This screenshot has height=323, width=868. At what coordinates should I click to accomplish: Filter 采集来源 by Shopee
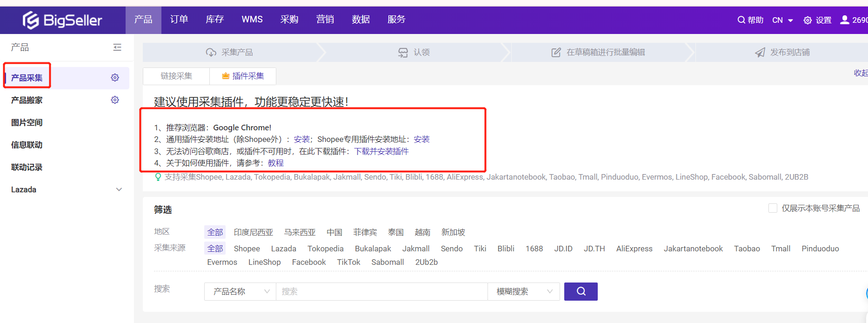click(x=247, y=249)
